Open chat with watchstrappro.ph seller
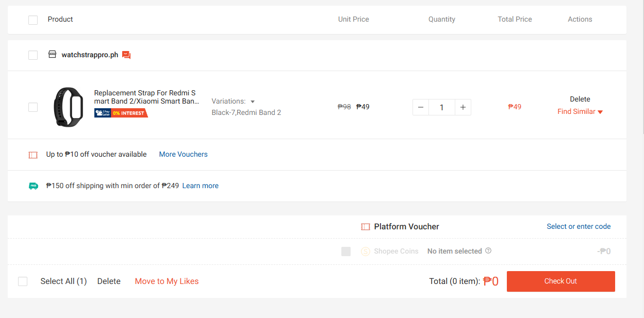 (126, 55)
